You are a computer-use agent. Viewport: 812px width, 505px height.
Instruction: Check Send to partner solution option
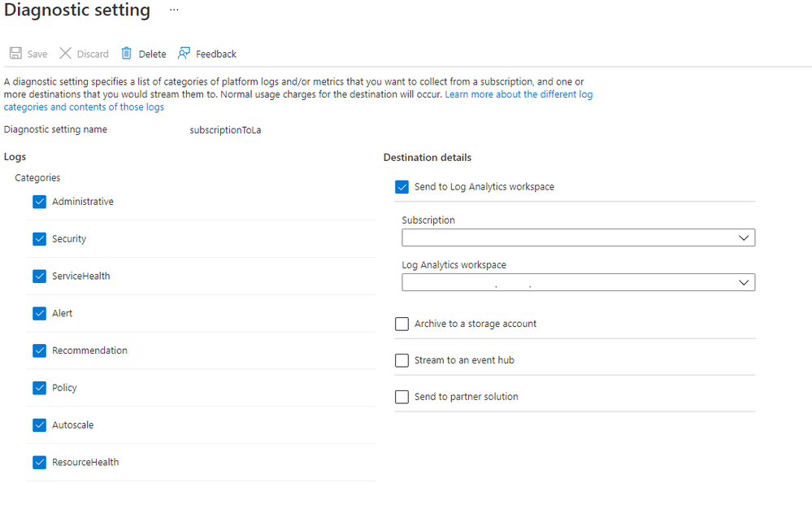(x=402, y=397)
